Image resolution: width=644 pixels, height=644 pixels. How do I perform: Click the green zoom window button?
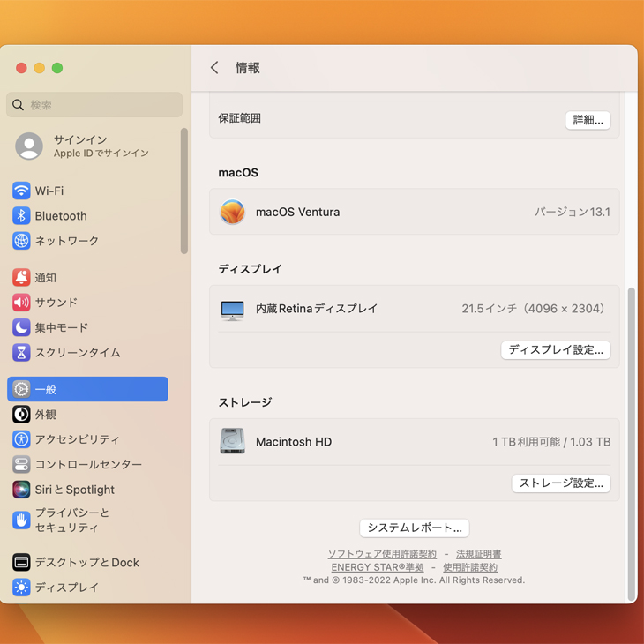coord(57,68)
